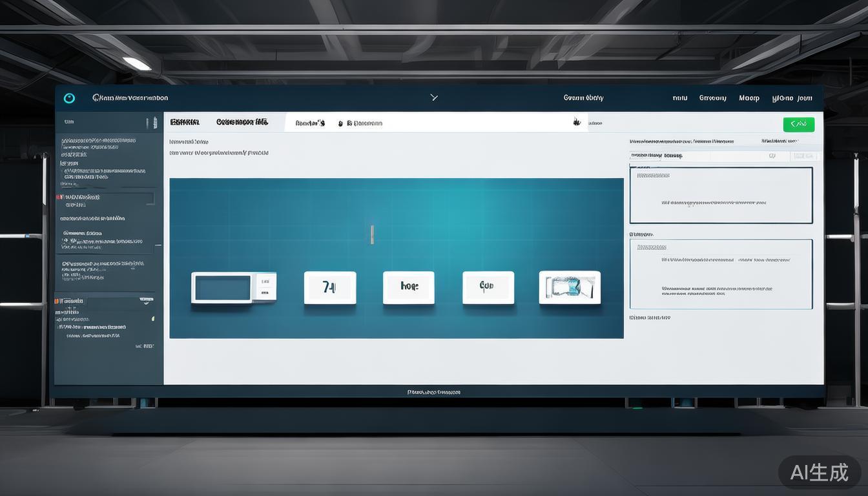This screenshot has width=868, height=496.
Task: Select the white "Cup" card on canvas
Action: pyautogui.click(x=488, y=287)
